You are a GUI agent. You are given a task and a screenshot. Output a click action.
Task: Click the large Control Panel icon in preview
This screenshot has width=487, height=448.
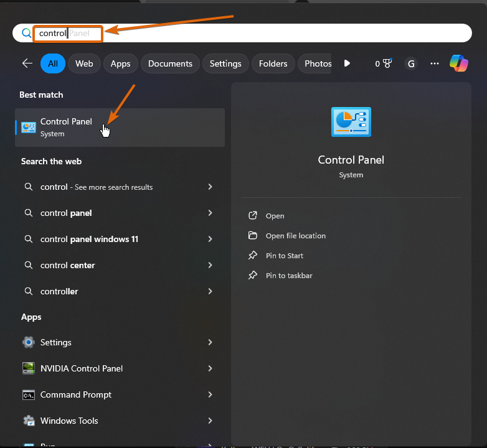click(x=351, y=122)
